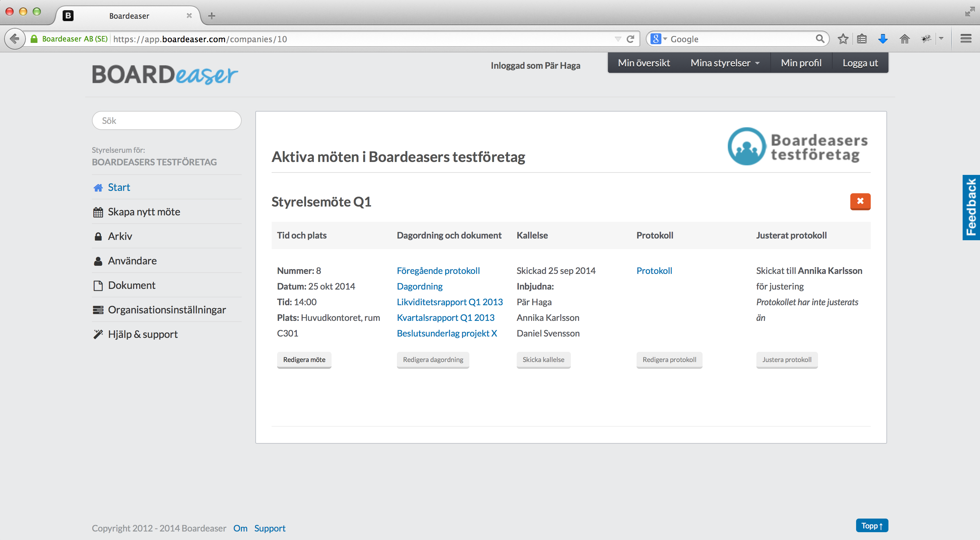Open the extension dropdown arrow in toolbar
Viewport: 980px width, 540px height.
(941, 39)
